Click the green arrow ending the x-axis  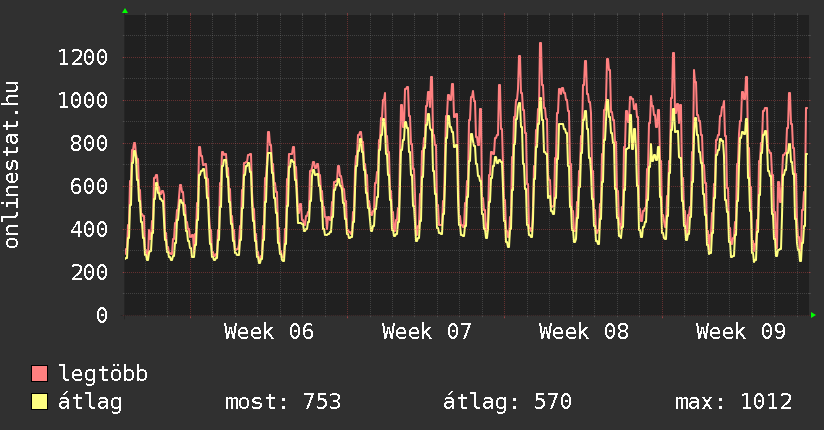pos(814,315)
